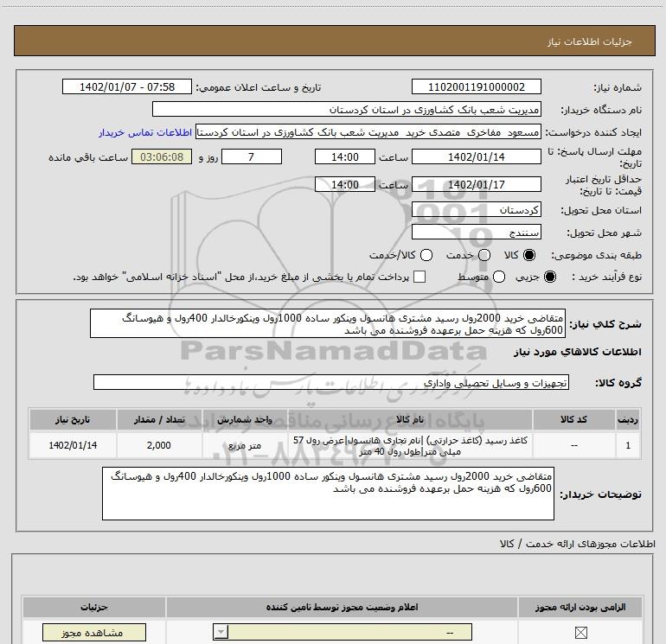Open the license status dropdown
The height and width of the screenshot is (644, 666).
(343, 632)
